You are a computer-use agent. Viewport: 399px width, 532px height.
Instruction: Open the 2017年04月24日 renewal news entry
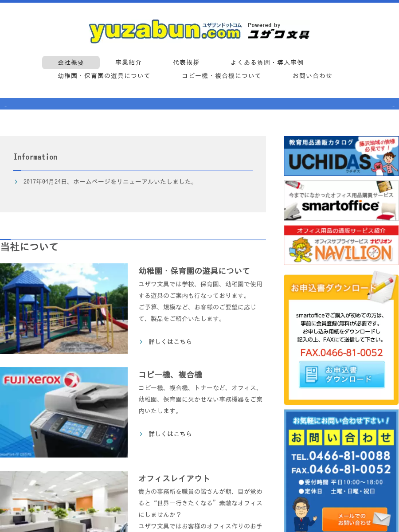coord(109,182)
